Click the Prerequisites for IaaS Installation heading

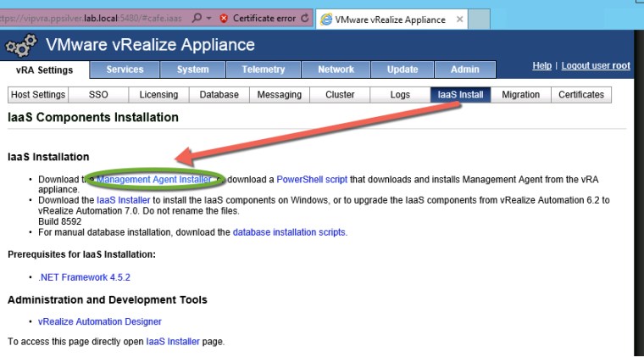81,254
